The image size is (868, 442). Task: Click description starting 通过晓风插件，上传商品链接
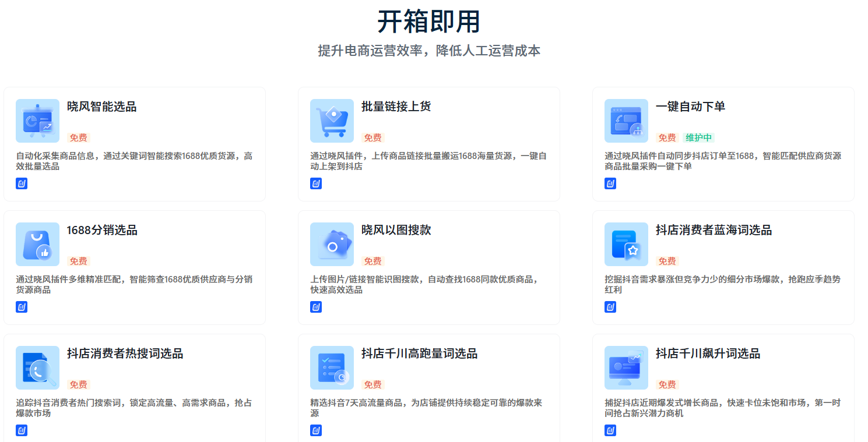click(x=428, y=161)
